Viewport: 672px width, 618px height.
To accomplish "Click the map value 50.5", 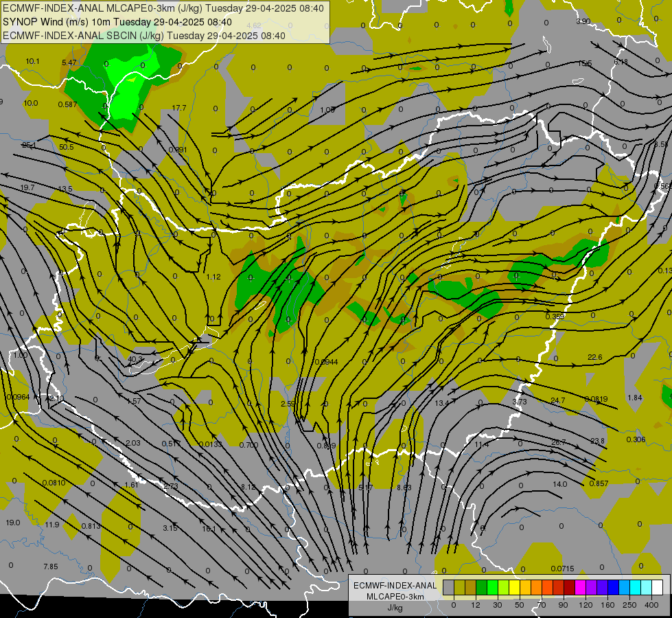I will [67, 147].
